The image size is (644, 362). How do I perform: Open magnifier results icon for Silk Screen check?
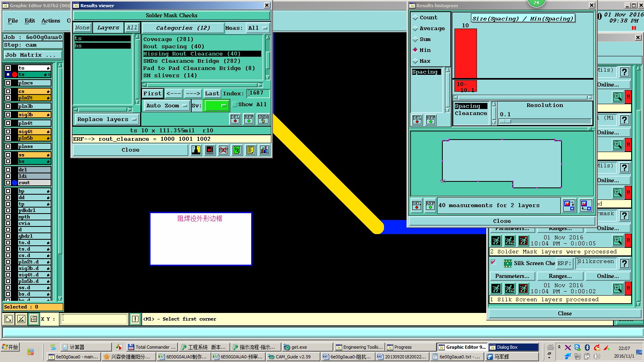[x=618, y=288]
